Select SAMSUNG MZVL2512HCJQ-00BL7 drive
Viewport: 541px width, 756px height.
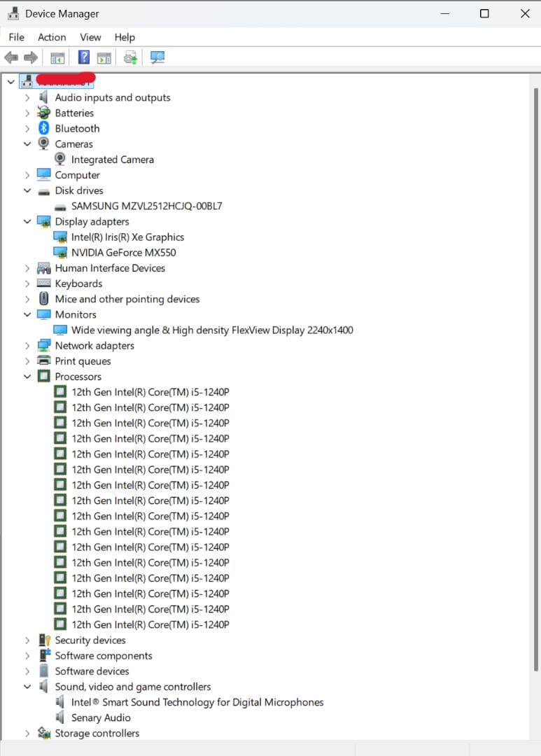(x=146, y=206)
